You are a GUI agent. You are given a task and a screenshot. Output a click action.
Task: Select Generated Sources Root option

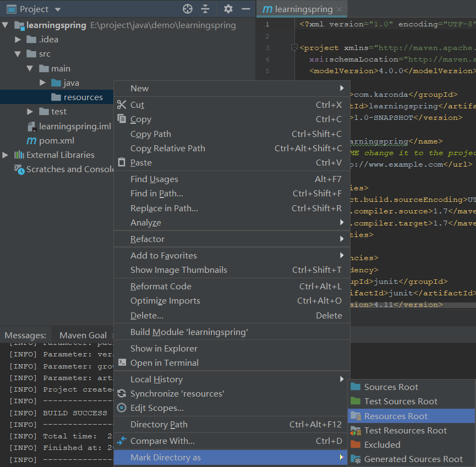point(413,459)
